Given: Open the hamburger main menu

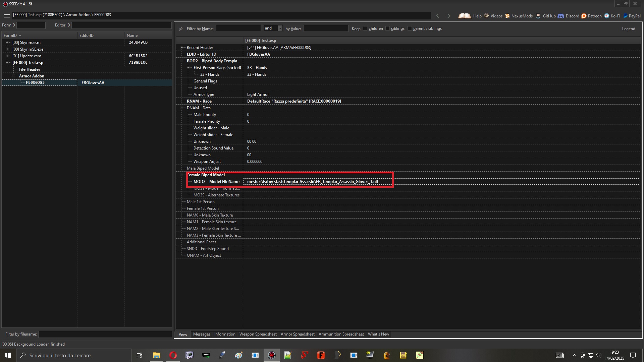Looking at the screenshot, I should click(6, 16).
